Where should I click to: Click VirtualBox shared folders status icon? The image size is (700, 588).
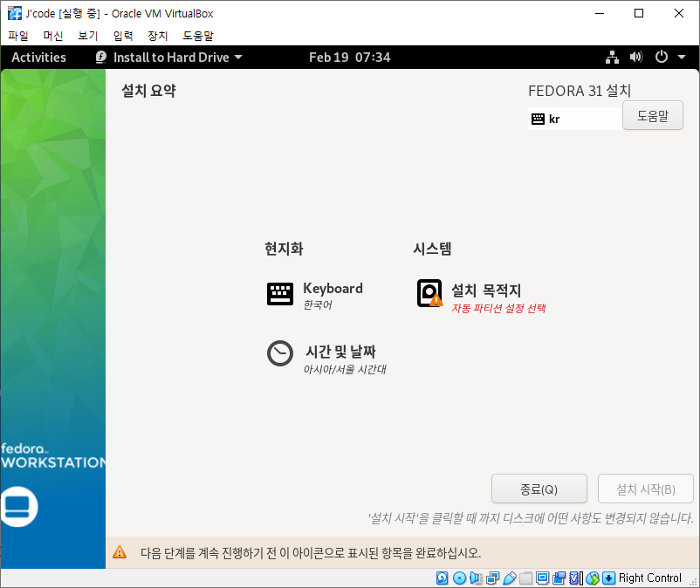coord(526,578)
